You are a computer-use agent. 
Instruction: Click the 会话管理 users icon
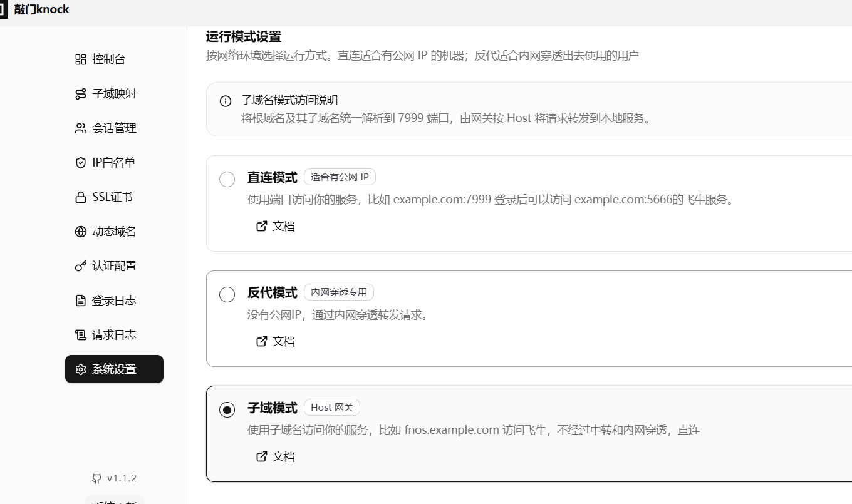80,128
